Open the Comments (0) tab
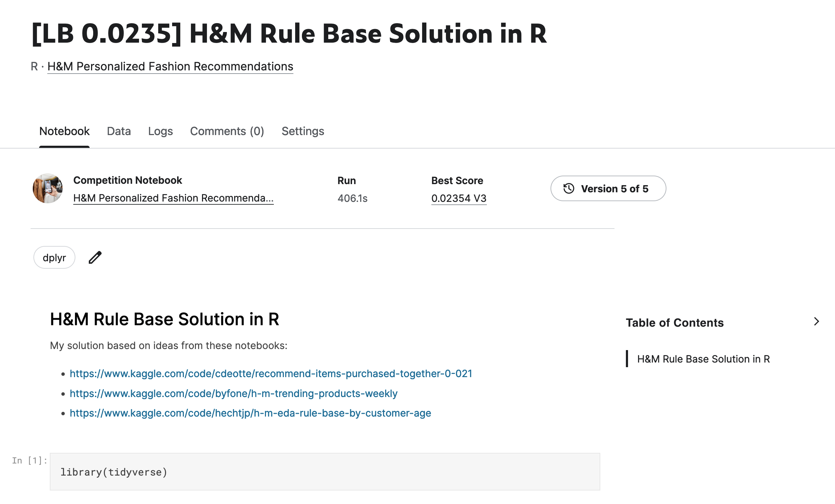 (x=227, y=131)
